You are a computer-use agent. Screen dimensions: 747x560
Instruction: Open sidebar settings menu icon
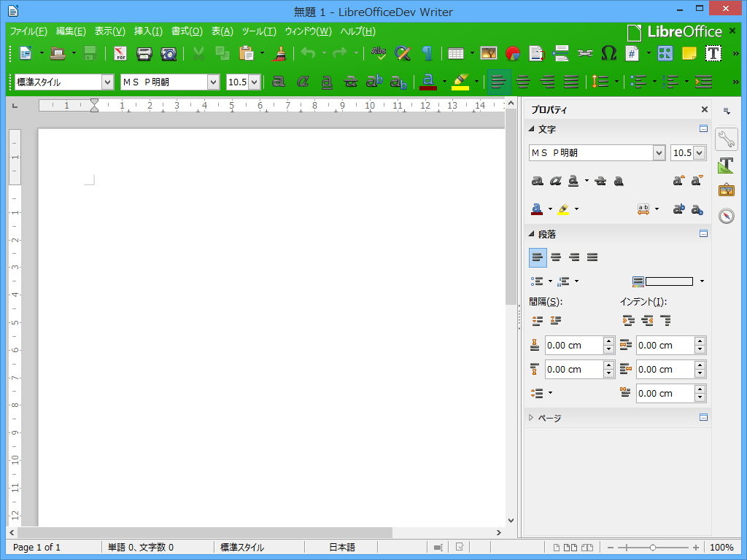coord(727,111)
